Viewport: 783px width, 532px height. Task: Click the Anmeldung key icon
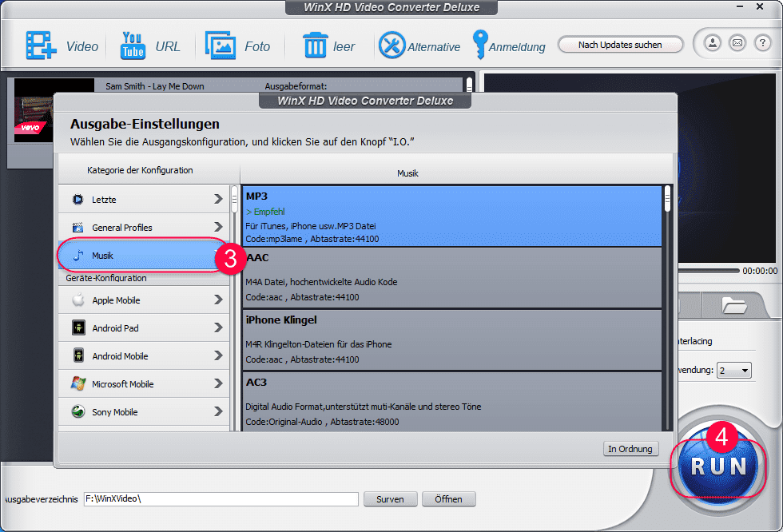(480, 45)
